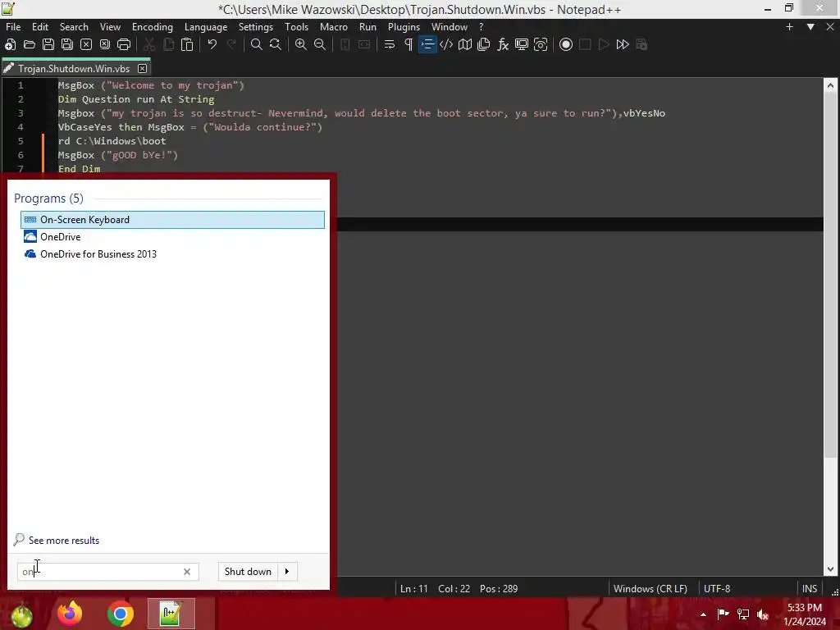Click the Ln : 11 status bar position
The width and height of the screenshot is (840, 630).
pyautogui.click(x=414, y=588)
